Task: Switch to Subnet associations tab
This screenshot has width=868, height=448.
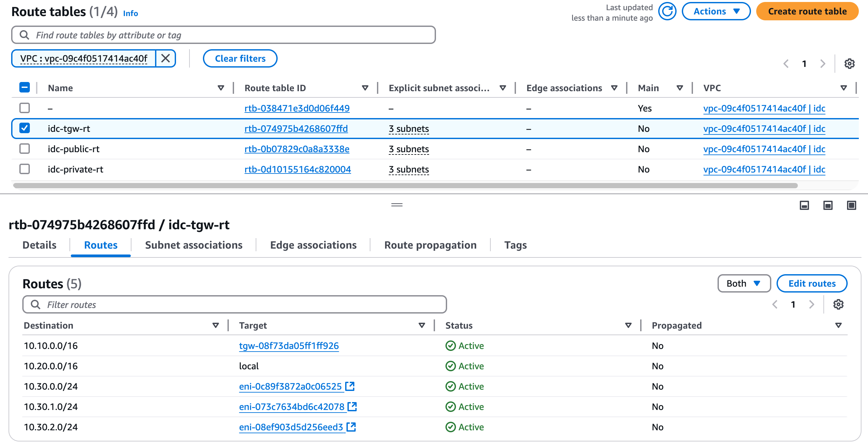Action: pos(193,245)
